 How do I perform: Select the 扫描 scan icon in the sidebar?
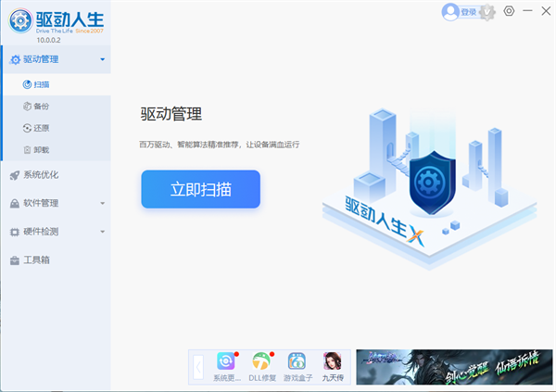27,84
